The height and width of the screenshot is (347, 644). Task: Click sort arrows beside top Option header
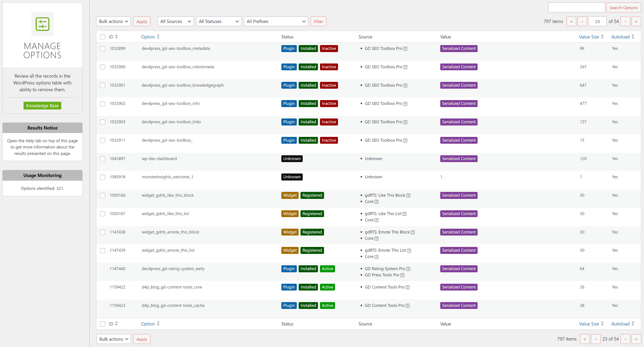158,37
